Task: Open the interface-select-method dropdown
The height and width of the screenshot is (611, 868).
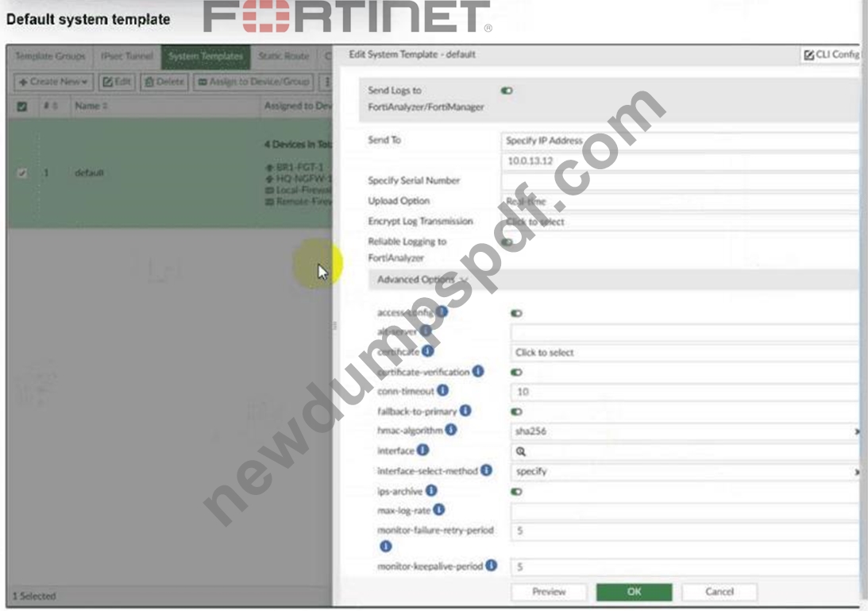Action: [686, 471]
